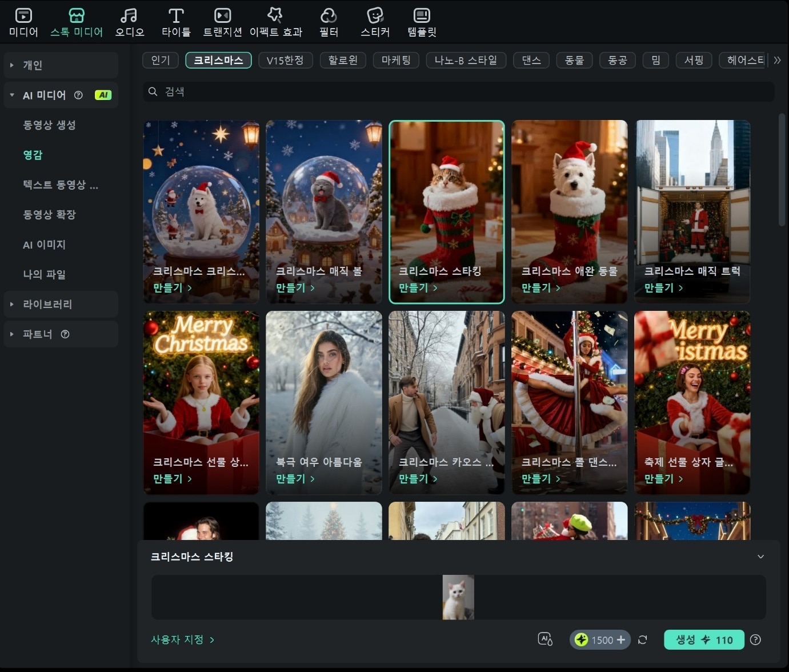Open the 미디어 tab icon
789x672 pixels.
click(23, 16)
